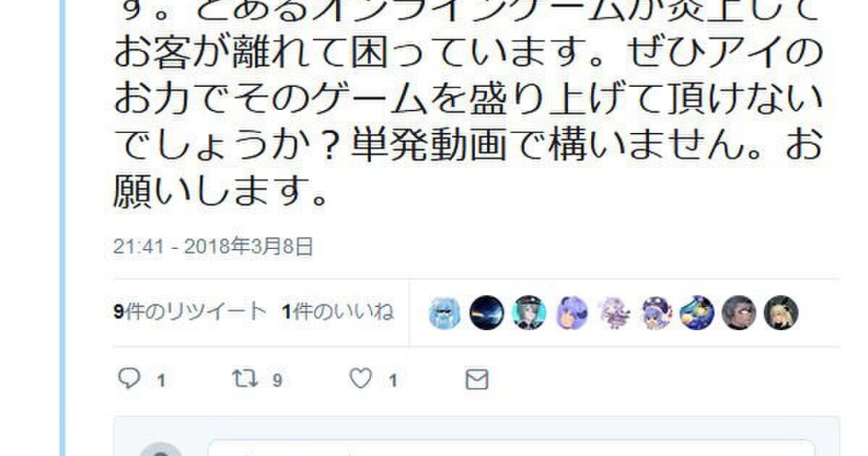Open the 1件のいいね list

tap(339, 312)
